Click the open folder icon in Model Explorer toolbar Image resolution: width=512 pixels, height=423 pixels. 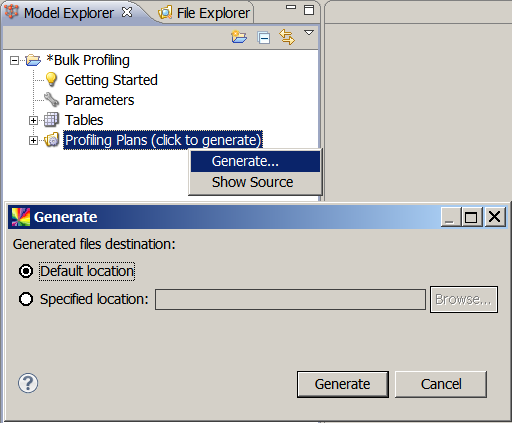pyautogui.click(x=239, y=37)
